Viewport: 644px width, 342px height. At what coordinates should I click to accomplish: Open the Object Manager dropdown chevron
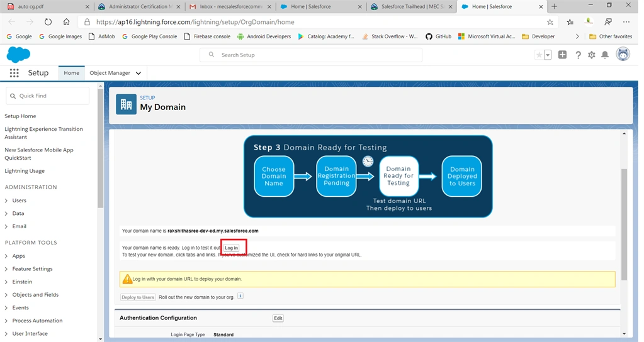(138, 74)
